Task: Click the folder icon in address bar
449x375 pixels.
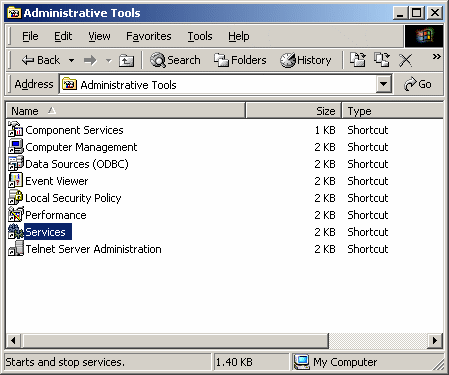Action: pyautogui.click(x=69, y=84)
